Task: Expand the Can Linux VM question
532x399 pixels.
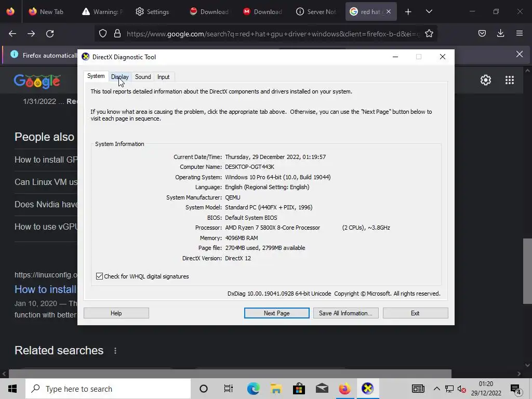Action: point(46,182)
